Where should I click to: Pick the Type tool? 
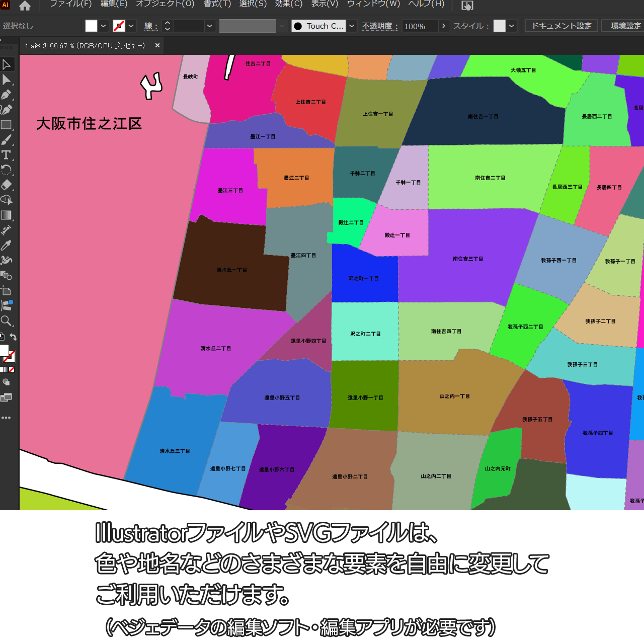coord(7,155)
